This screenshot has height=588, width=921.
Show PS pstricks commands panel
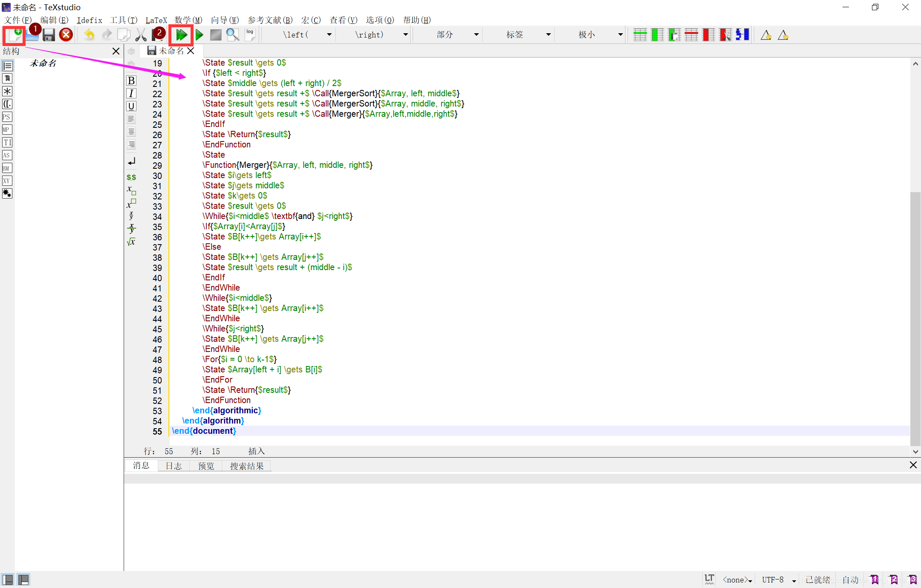coord(7,117)
